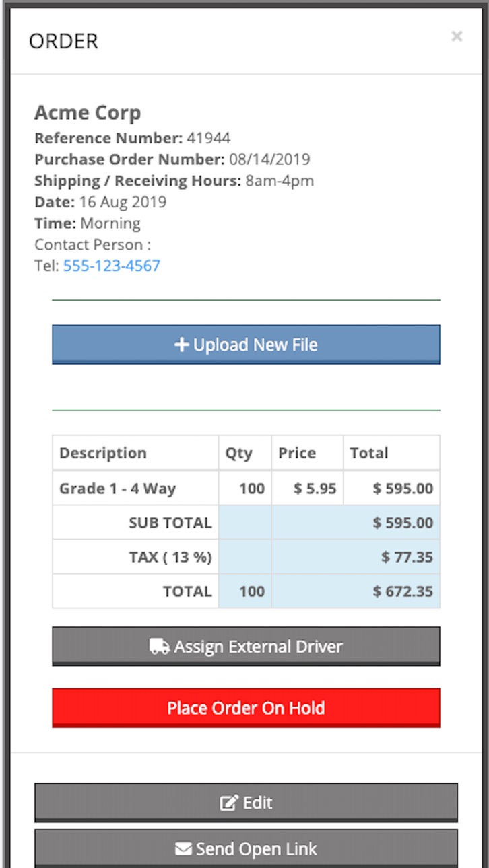
Task: Call the phone number 555-123-4567
Action: tap(112, 266)
